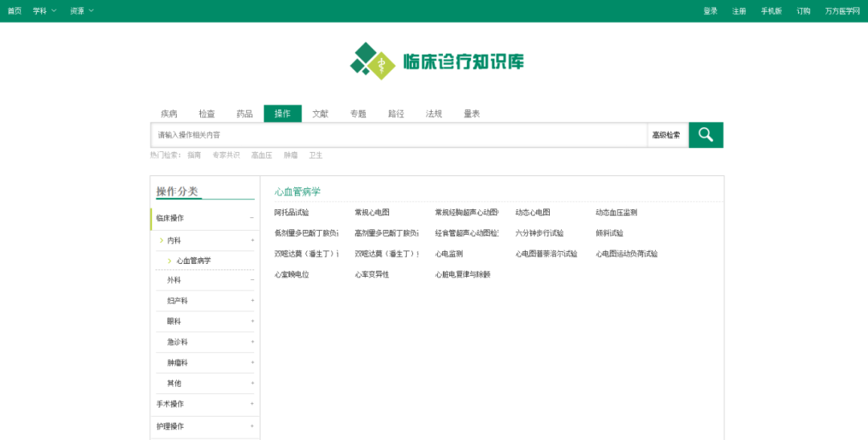Open 心脏电复律与除颤 entry
The image size is (868, 440).
pyautogui.click(x=463, y=274)
